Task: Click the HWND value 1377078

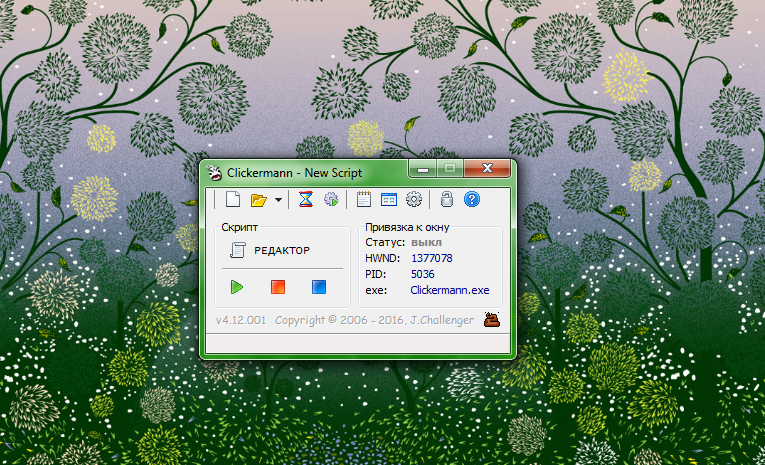Action: pos(432,258)
